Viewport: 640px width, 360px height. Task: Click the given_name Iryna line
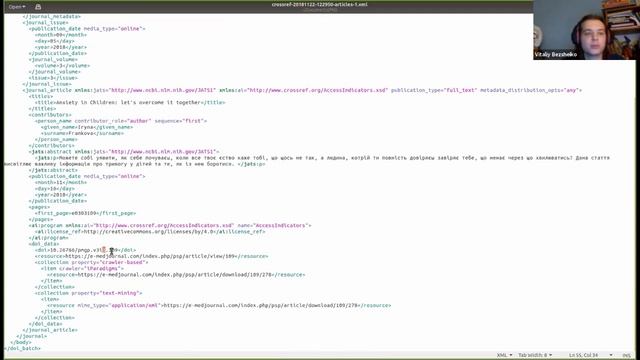coord(87,127)
